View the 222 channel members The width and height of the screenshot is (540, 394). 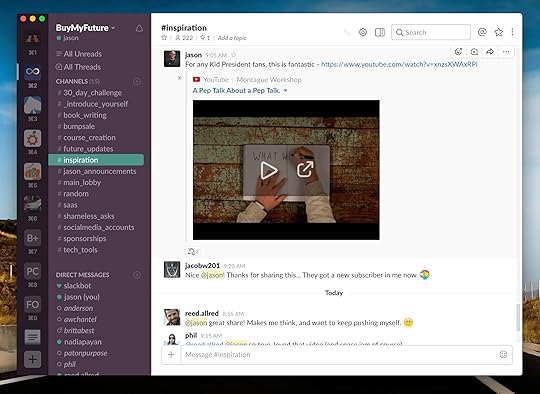(x=184, y=38)
